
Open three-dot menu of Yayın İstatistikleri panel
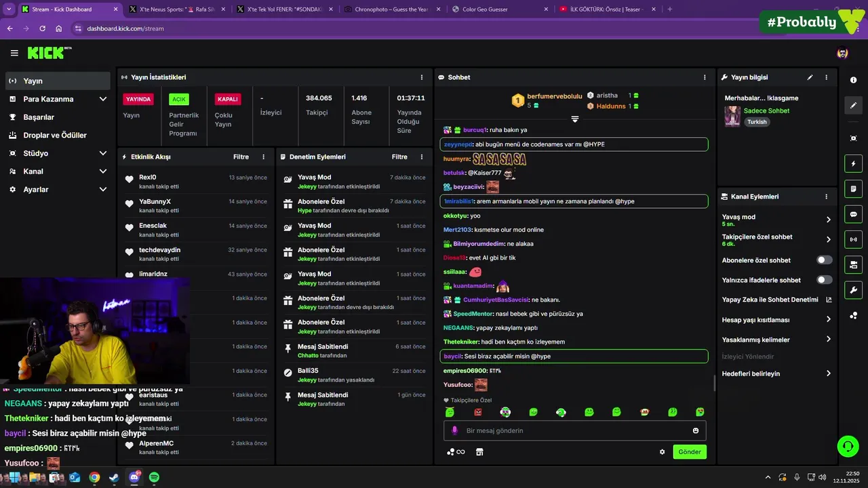click(x=422, y=77)
